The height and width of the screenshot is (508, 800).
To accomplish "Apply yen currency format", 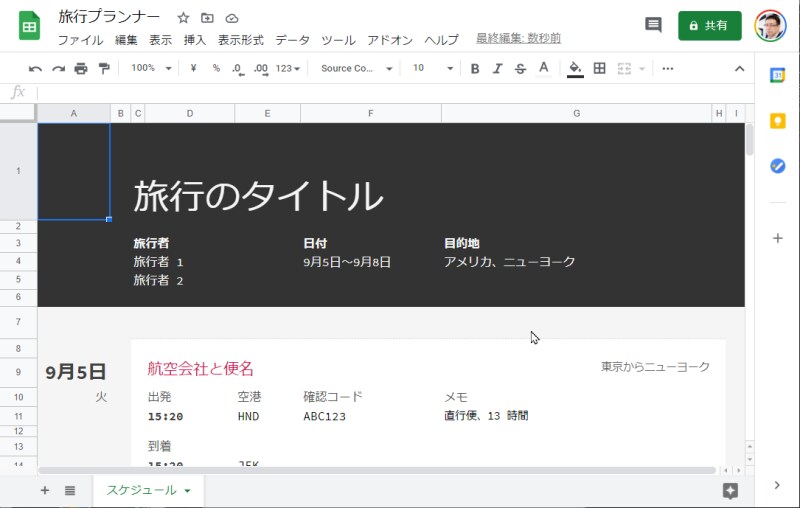I will coord(193,68).
